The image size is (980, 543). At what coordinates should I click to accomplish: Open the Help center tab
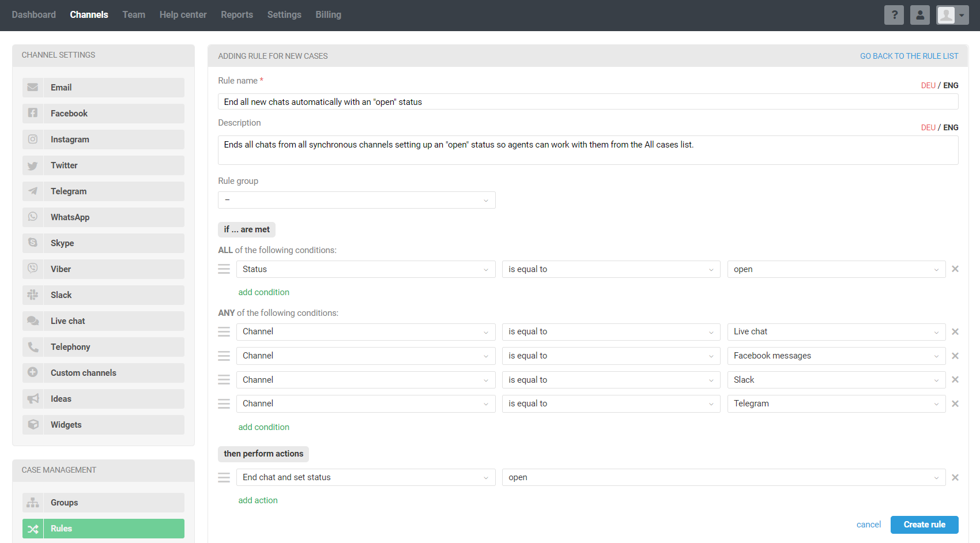[x=183, y=15]
